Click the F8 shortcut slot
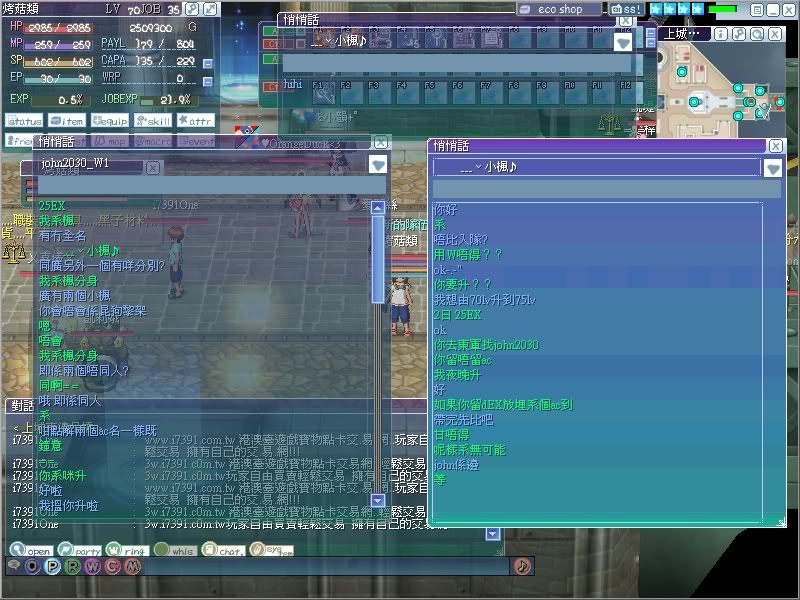 [x=520, y=93]
